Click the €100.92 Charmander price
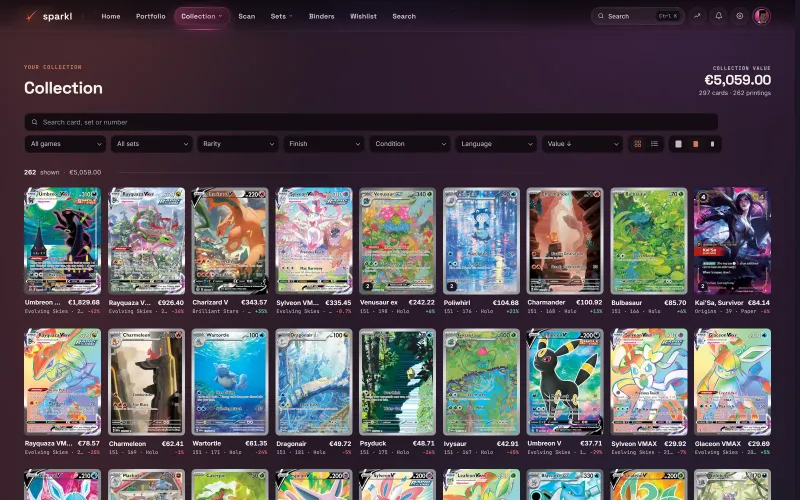Screen dimensions: 800x500 pos(588,303)
